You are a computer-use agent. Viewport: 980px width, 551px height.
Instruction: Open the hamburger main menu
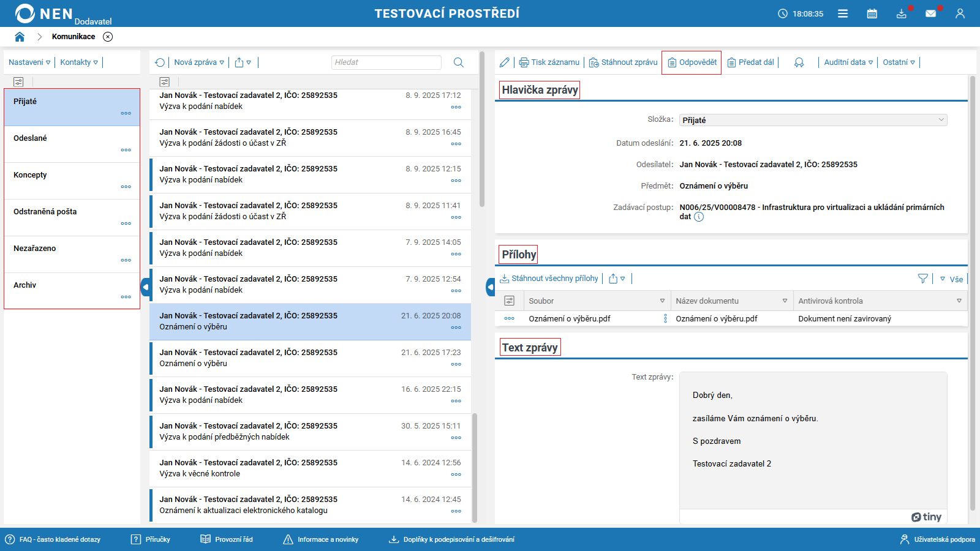click(843, 13)
